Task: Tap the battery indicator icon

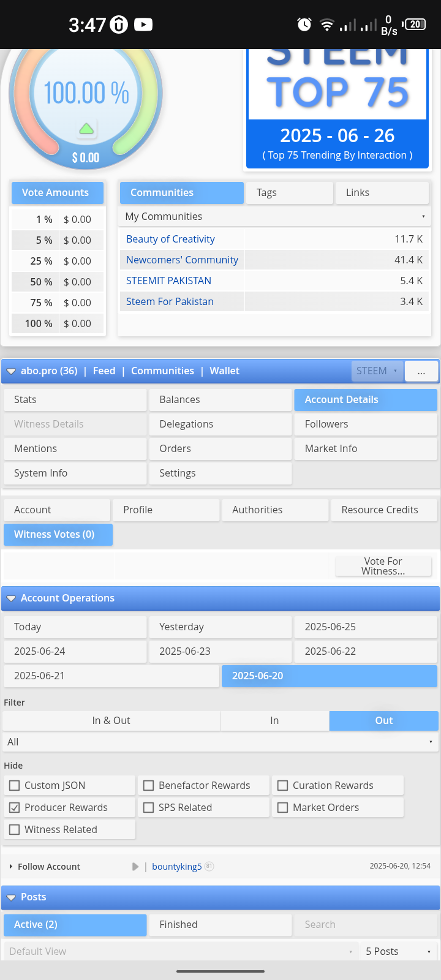Action: click(415, 24)
